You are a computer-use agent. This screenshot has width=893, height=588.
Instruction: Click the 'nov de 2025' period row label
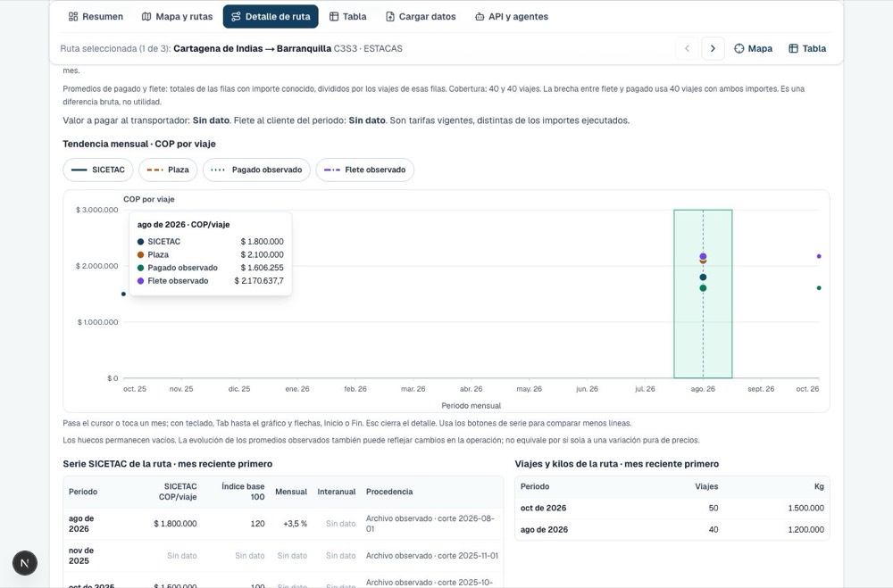pos(81,556)
